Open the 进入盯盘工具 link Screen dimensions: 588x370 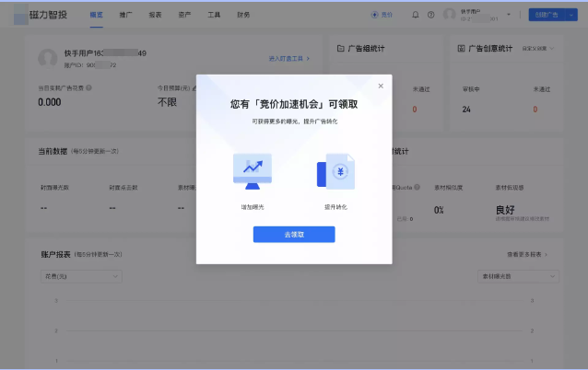289,58
